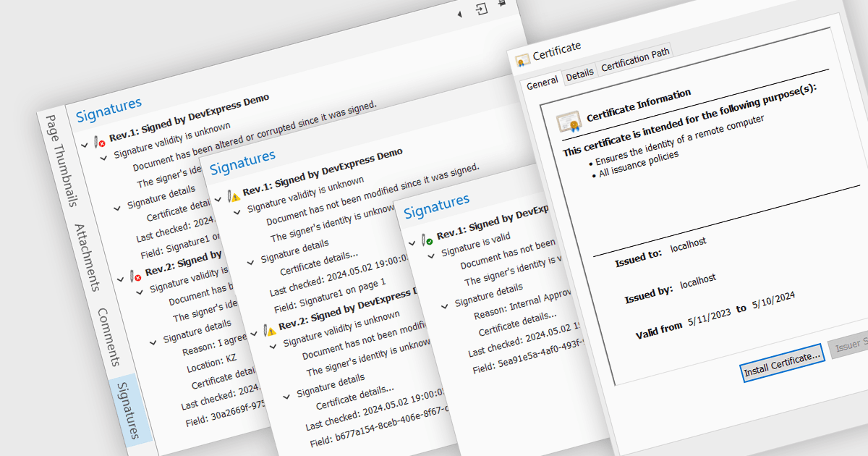Open Certificate details... under yellow-warning Rev.2

[355, 397]
